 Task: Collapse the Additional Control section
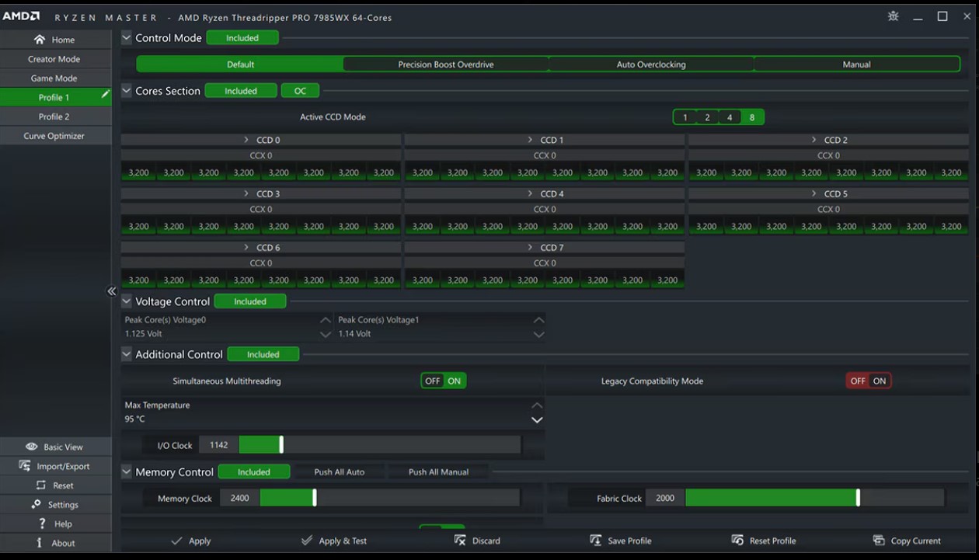click(127, 354)
